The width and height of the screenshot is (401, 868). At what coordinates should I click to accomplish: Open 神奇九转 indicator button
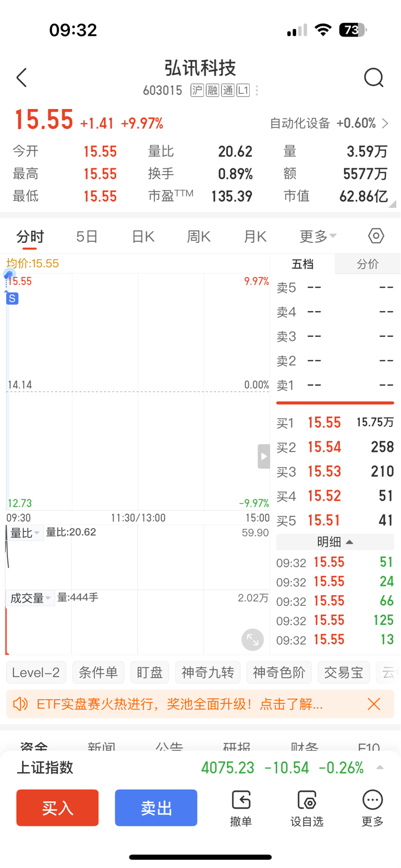tap(208, 673)
